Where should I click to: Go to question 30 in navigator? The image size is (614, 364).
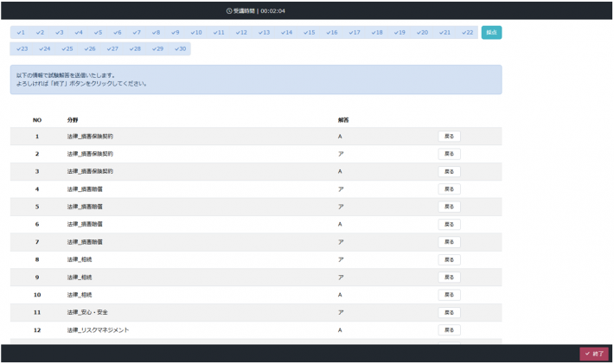coord(181,49)
